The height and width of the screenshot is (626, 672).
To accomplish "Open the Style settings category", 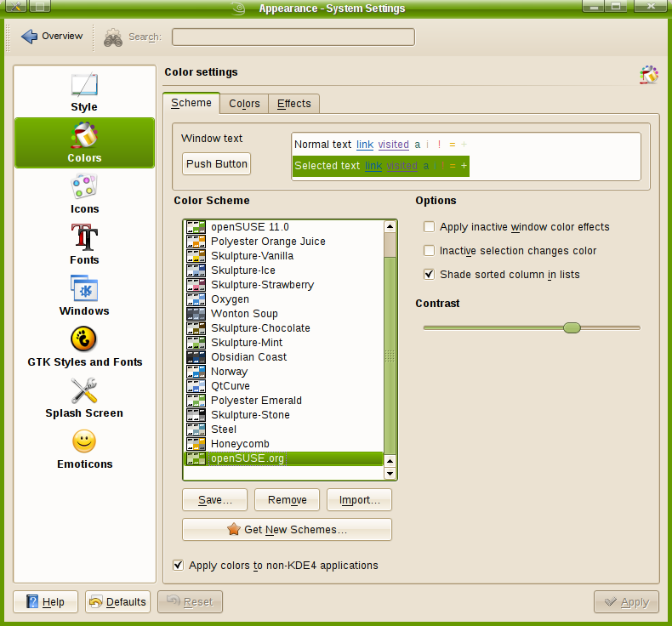I will tap(84, 92).
